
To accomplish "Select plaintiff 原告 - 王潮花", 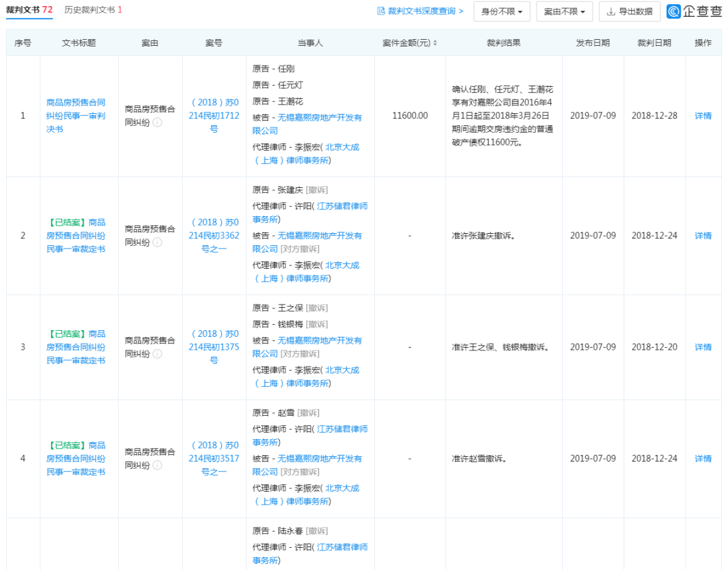I will point(278,101).
